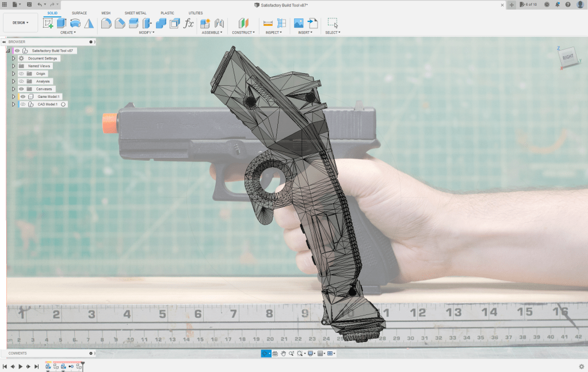The image size is (588, 372).
Task: Switch to the Sheet Metal tab
Action: coord(135,13)
